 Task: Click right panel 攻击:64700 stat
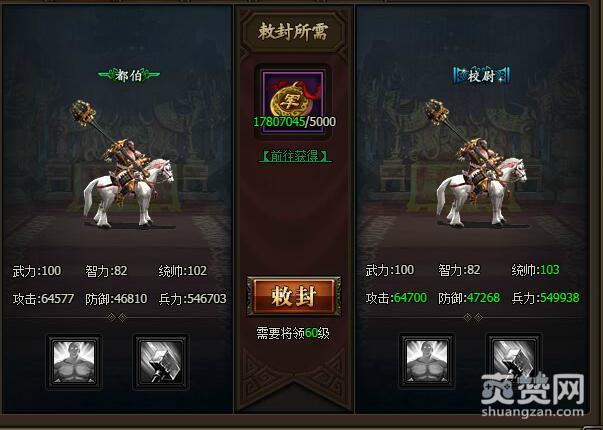[396, 298]
